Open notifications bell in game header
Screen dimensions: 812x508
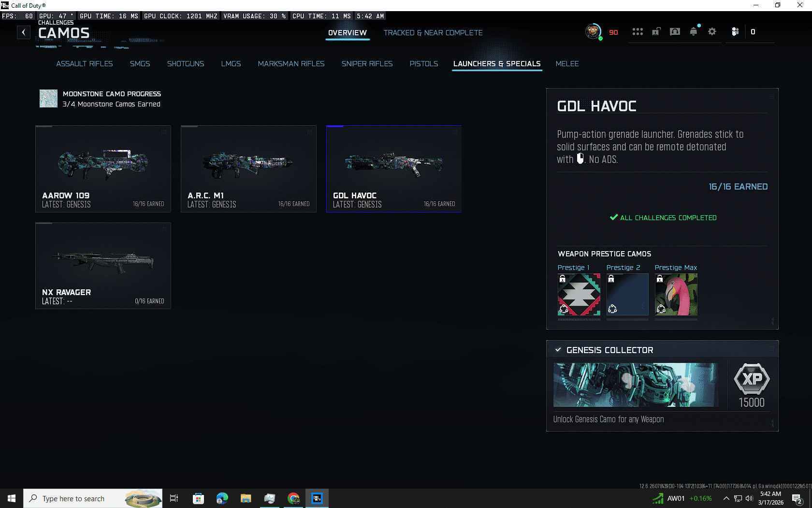[694, 31]
